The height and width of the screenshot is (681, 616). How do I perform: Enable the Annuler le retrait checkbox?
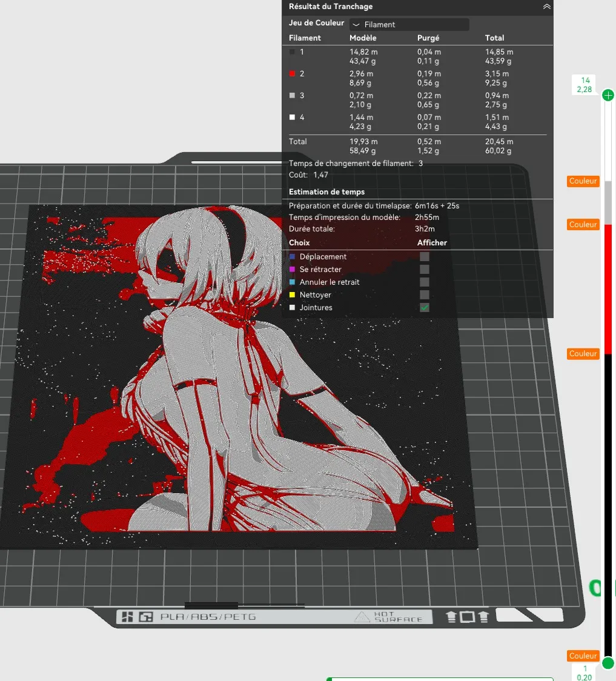coord(425,282)
